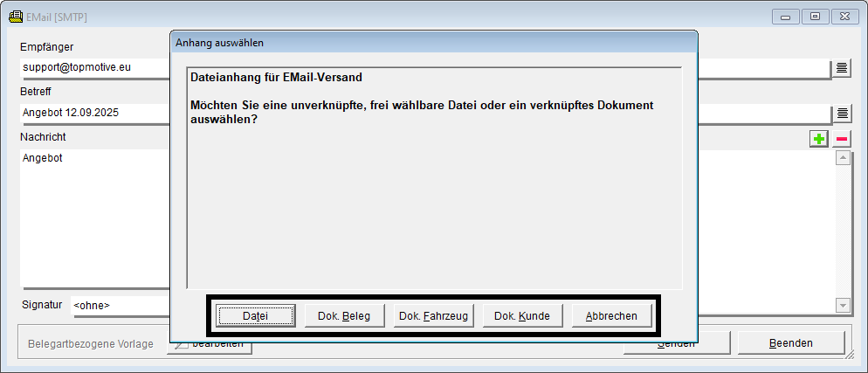The image size is (868, 373).
Task: Pick Dok. Kunde document option
Action: coord(522,316)
